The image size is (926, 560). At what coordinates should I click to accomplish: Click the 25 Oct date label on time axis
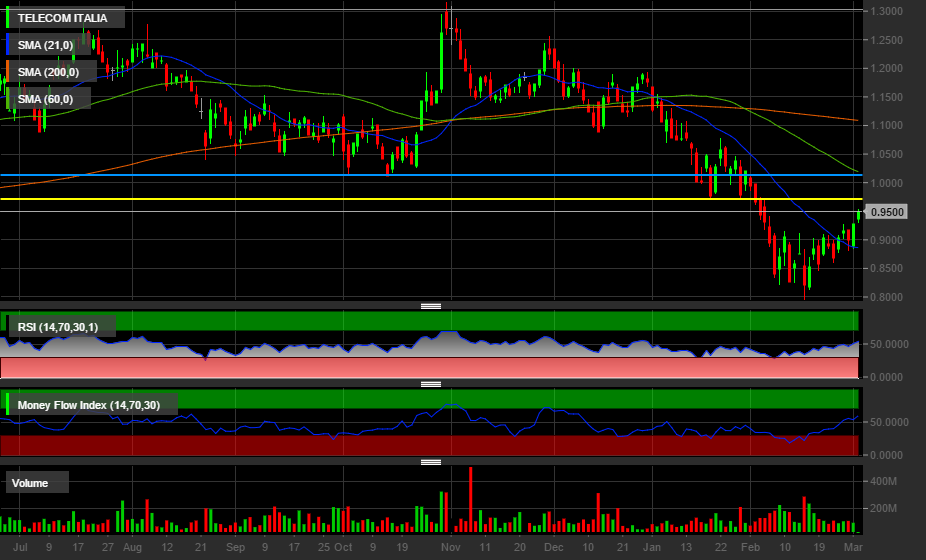coord(335,547)
